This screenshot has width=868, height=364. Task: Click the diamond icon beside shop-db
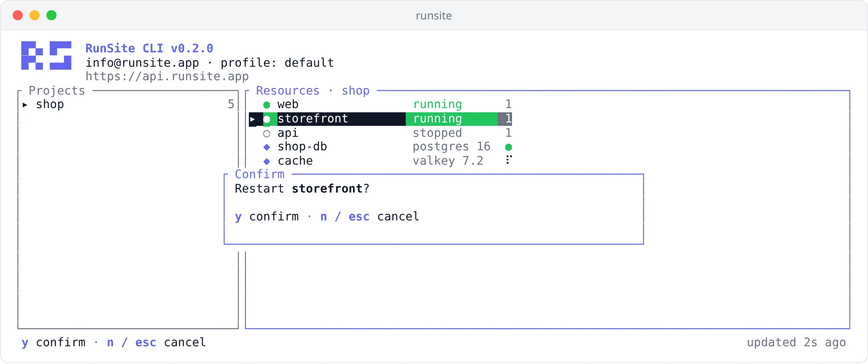[x=267, y=147]
